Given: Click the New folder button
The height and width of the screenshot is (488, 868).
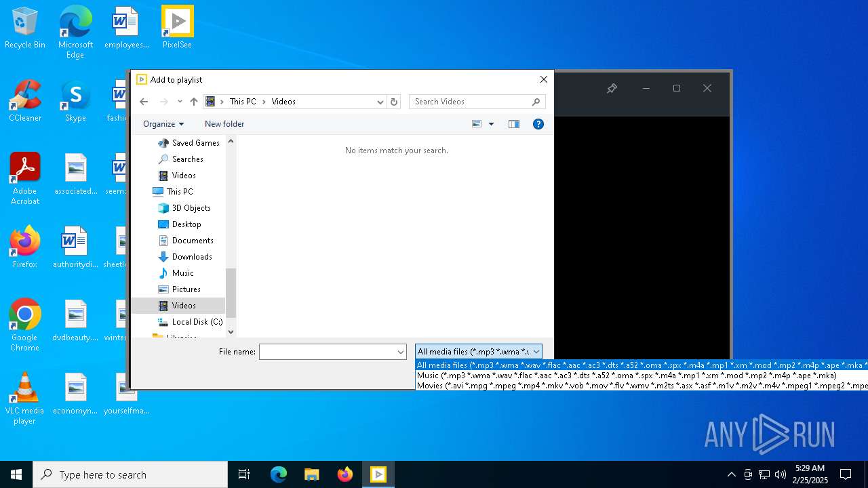Looking at the screenshot, I should (x=224, y=124).
